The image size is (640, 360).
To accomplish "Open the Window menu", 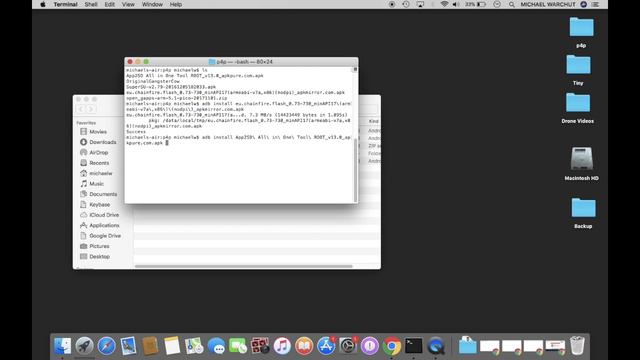I will [152, 4].
